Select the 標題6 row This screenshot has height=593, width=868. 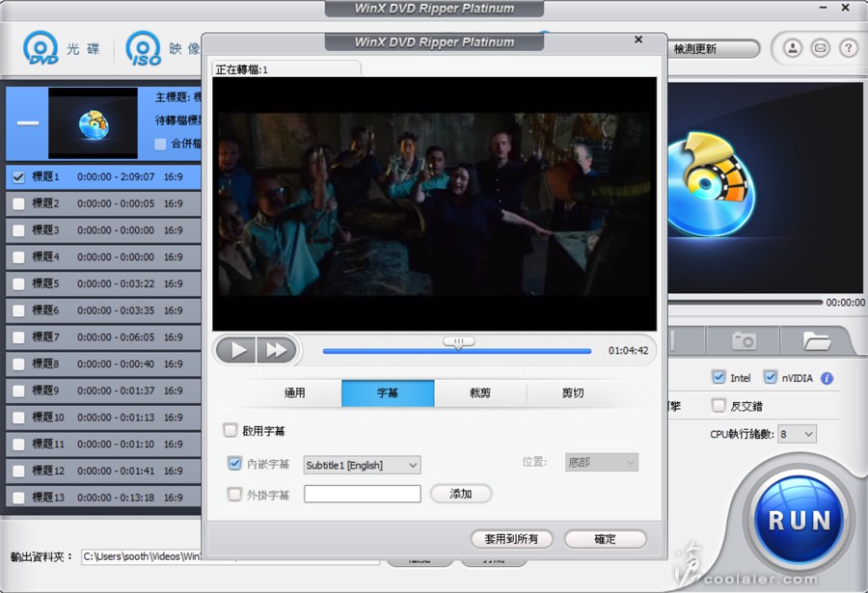(x=103, y=310)
